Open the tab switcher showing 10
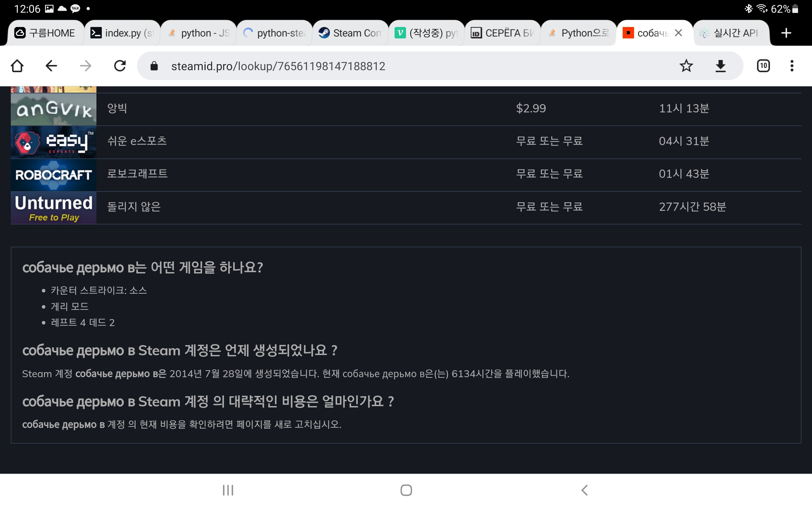 click(x=763, y=66)
